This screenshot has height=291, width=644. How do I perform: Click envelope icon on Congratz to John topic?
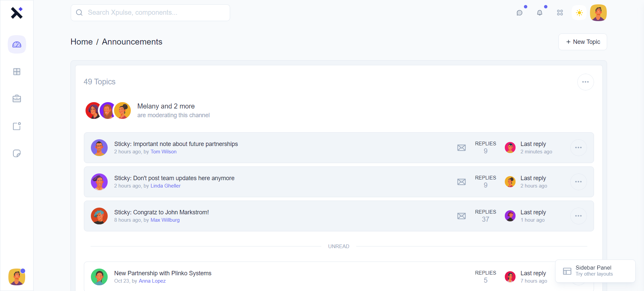(x=462, y=216)
